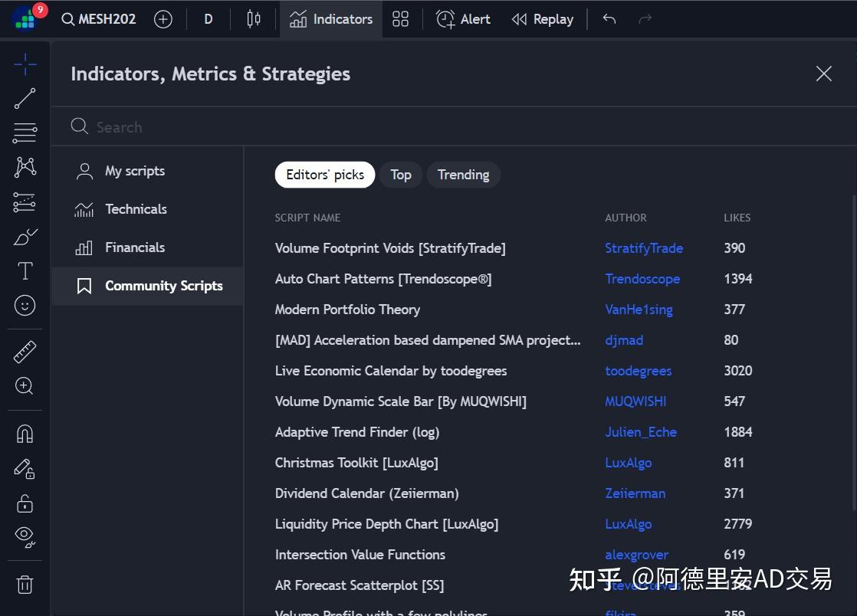Open the D timeframe selector
The image size is (857, 616).
[x=208, y=18]
